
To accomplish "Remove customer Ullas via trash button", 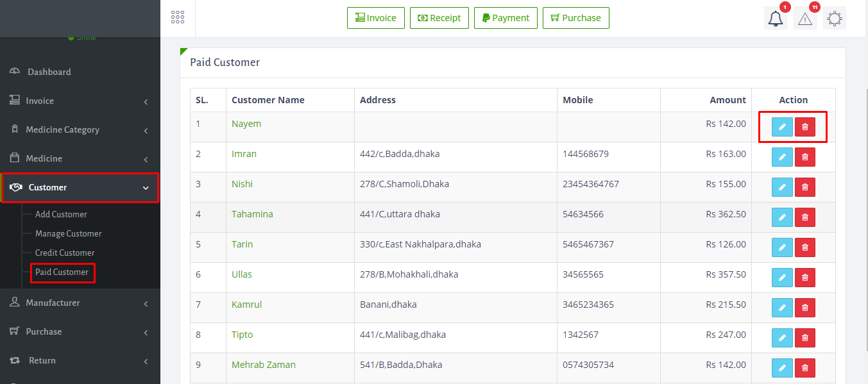I will click(x=805, y=278).
